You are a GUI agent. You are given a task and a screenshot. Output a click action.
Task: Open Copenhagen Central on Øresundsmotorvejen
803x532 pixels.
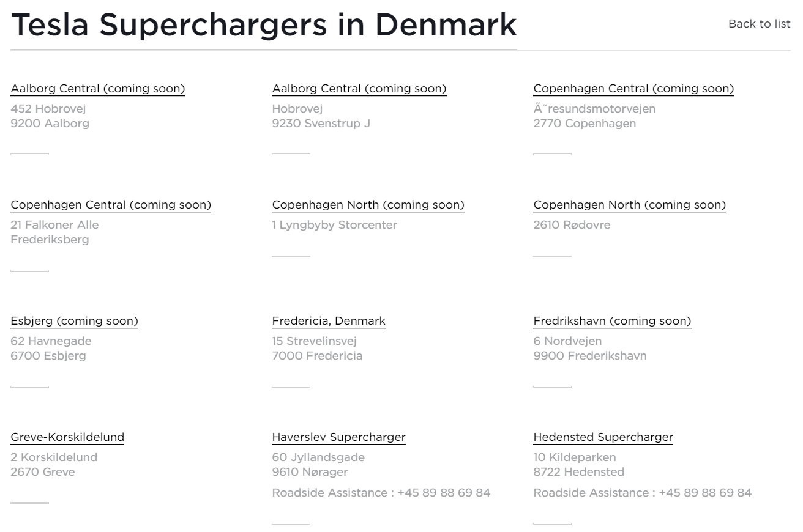click(x=633, y=89)
